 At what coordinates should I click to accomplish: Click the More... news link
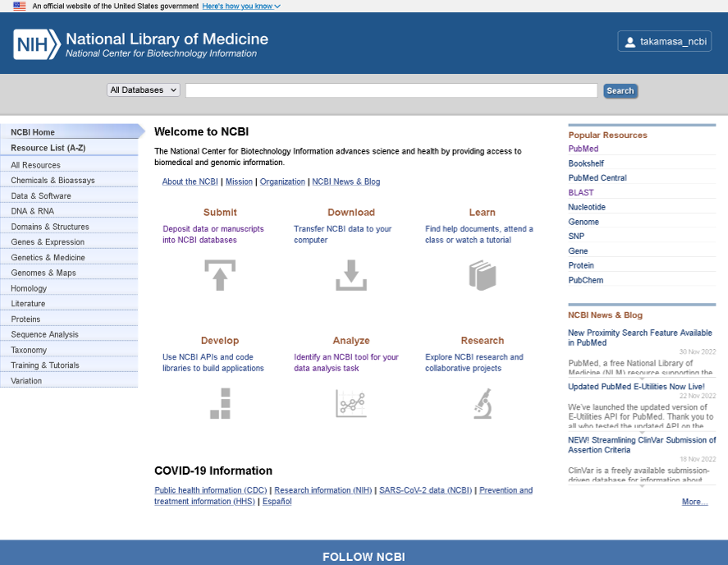click(694, 502)
